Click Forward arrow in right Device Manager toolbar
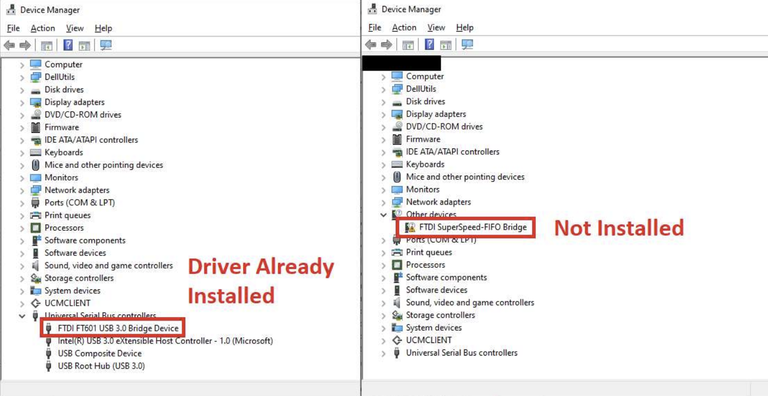Viewport: 768px width, 396px height. 386,45
